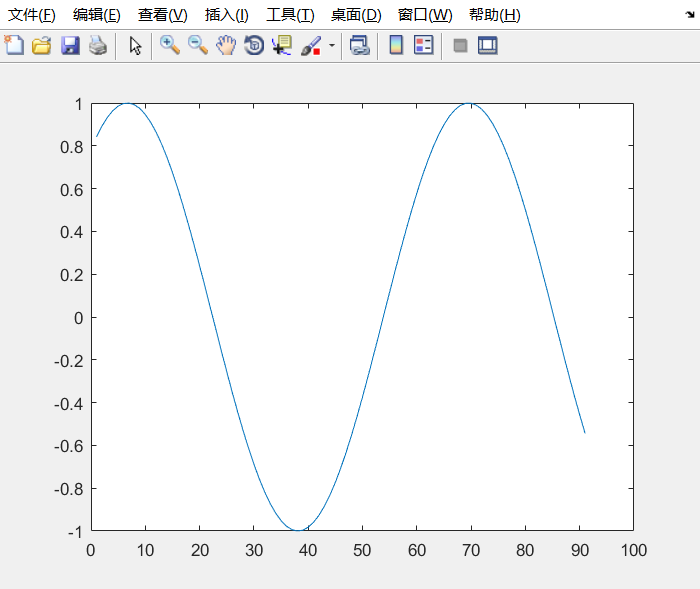
Task: Click the Hide Plot Tools icon
Action: [x=460, y=46]
